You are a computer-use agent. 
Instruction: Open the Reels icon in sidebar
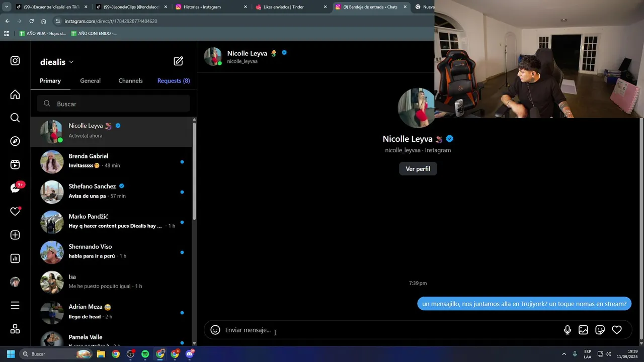click(15, 164)
